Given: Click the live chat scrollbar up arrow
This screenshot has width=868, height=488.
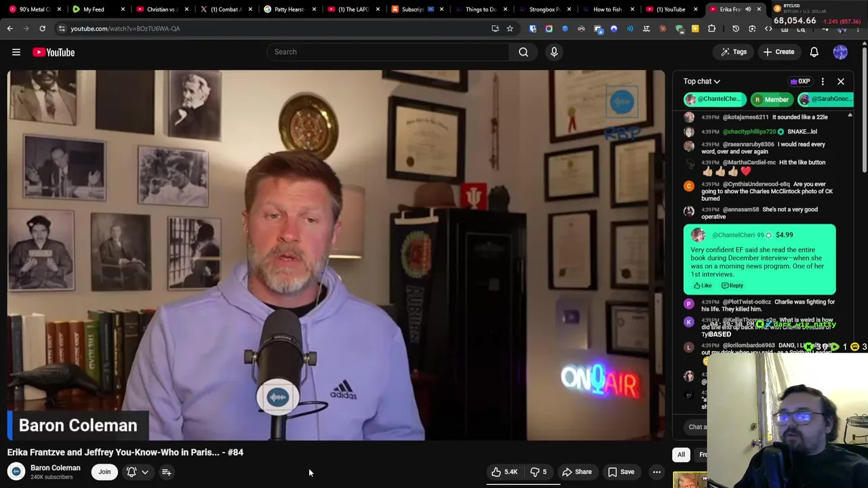Looking at the screenshot, I should (x=850, y=116).
